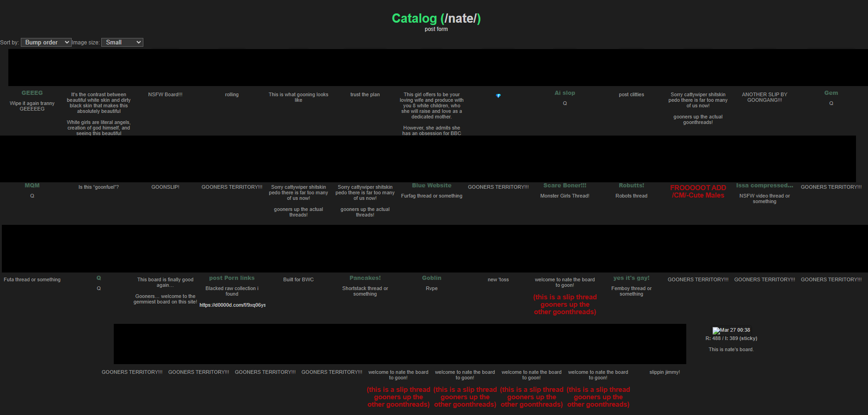The width and height of the screenshot is (868, 415).
Task: Open the "MQM" thread
Action: click(x=32, y=186)
